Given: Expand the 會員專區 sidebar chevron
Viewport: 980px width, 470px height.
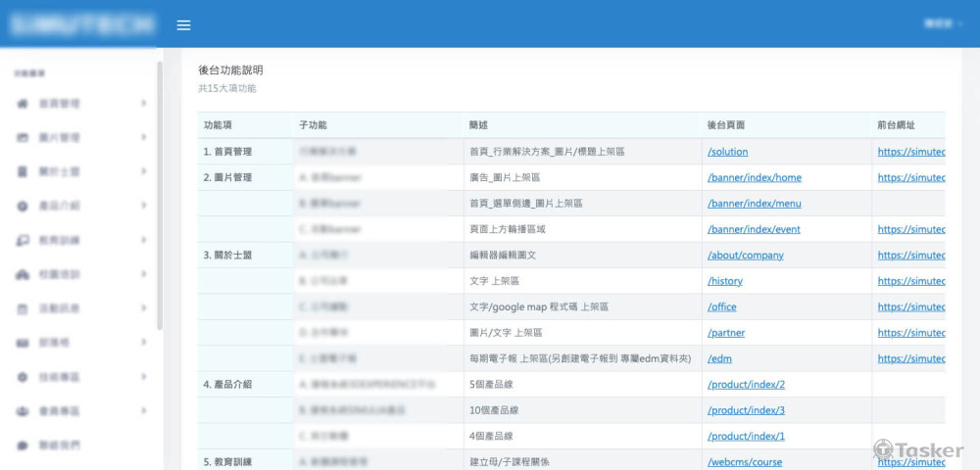Looking at the screenshot, I should coord(143,411).
